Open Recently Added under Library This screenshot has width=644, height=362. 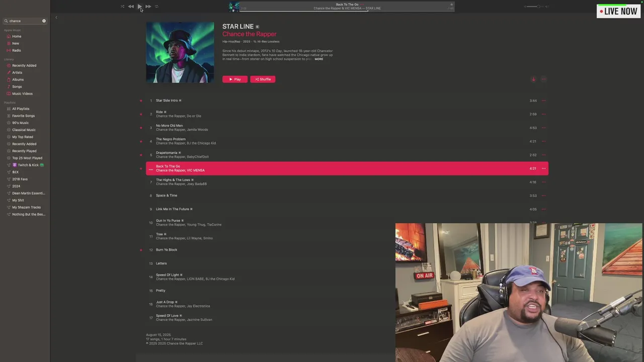[24, 65]
